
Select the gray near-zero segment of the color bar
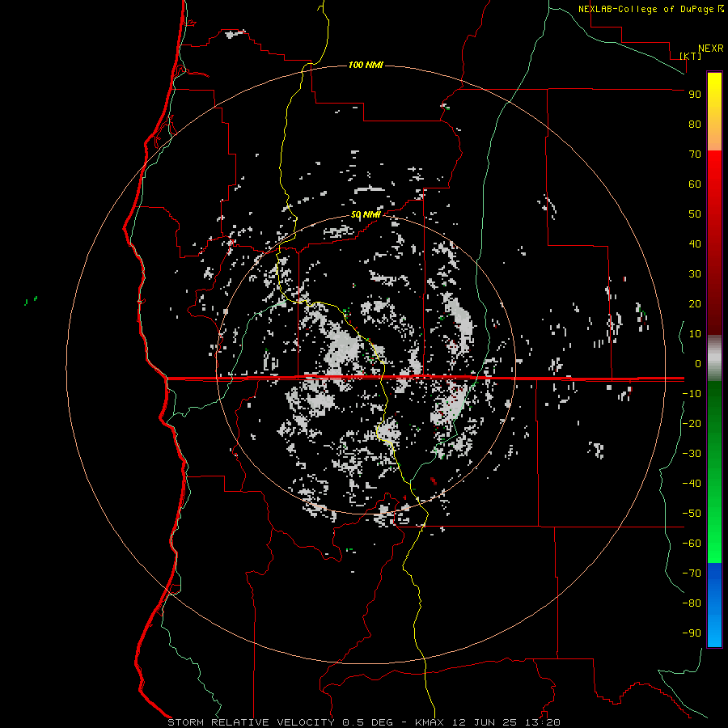coord(714,358)
